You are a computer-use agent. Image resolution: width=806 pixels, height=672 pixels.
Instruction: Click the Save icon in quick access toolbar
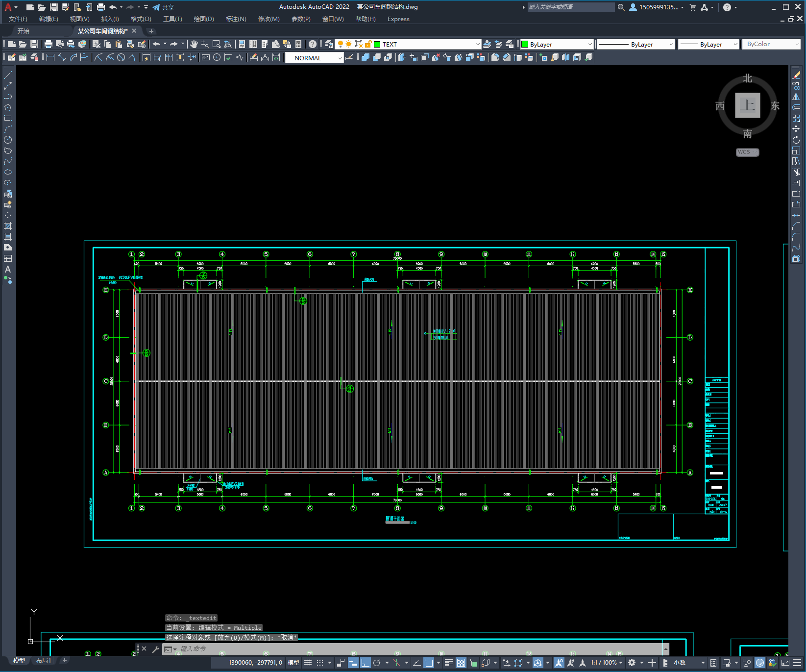[54, 7]
